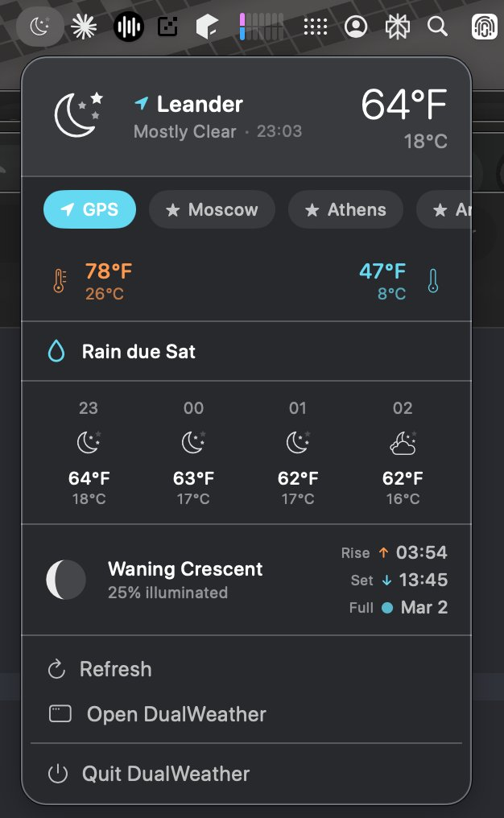Refresh the weather data
Screen dimensions: 504x818
coord(114,669)
